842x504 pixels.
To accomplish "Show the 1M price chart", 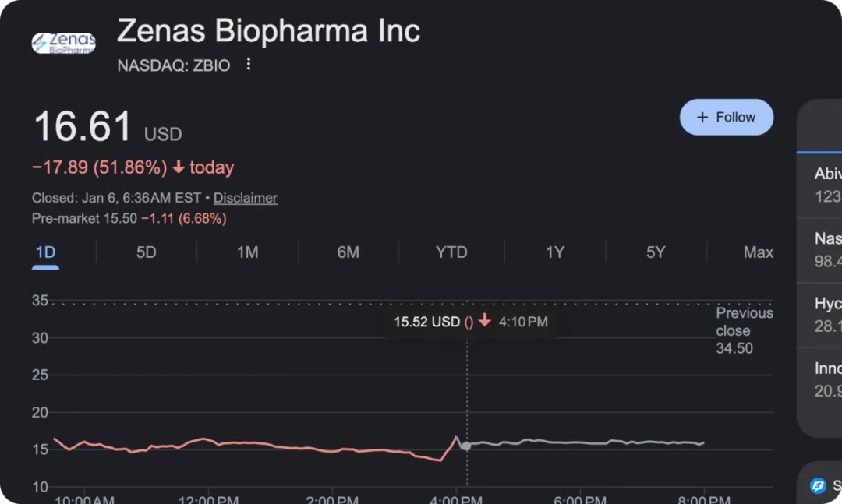I will coord(247,252).
